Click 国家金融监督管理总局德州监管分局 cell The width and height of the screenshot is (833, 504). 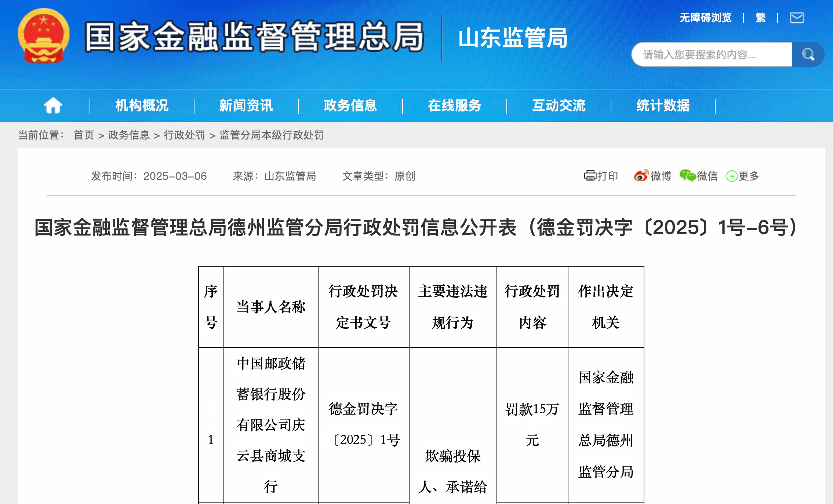click(606, 424)
